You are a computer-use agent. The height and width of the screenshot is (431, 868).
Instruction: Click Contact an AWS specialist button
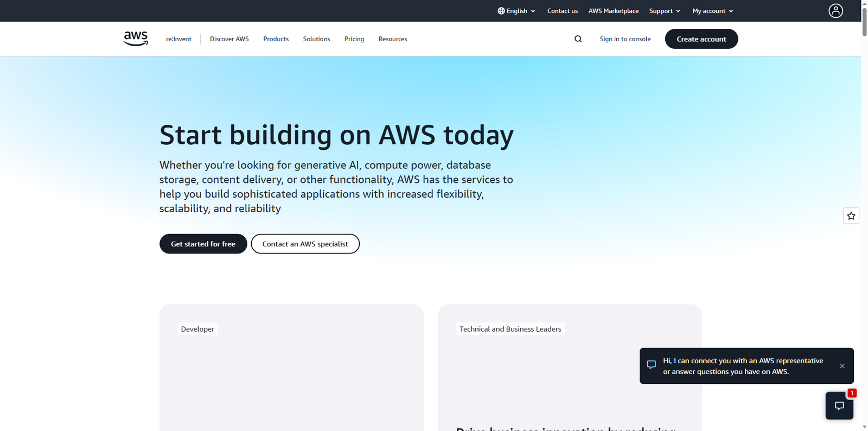pyautogui.click(x=305, y=244)
